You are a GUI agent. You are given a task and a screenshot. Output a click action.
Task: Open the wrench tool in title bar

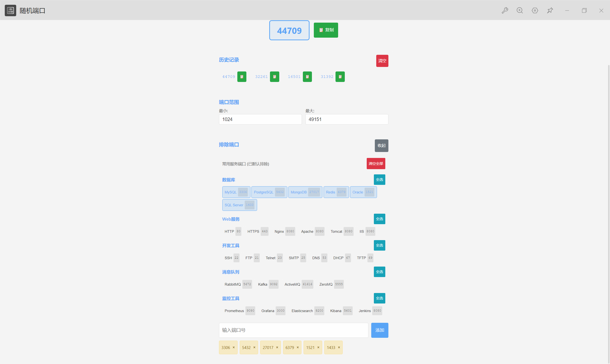click(505, 10)
